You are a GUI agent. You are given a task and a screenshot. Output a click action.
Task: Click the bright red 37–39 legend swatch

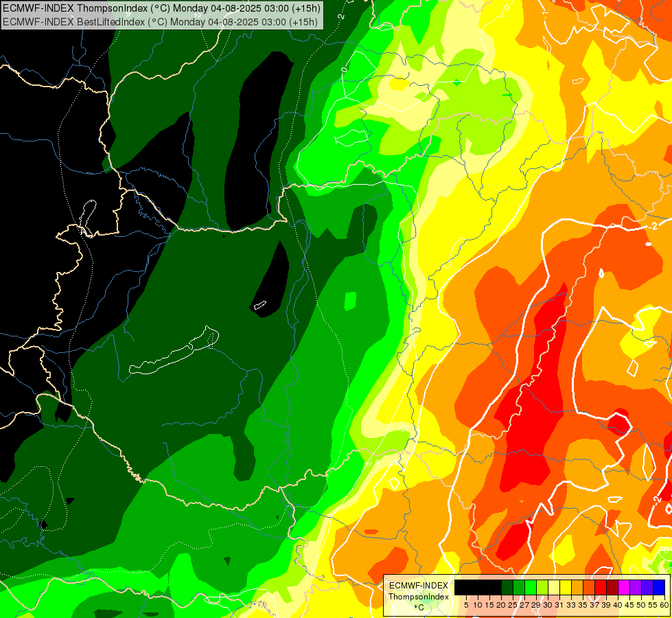point(601,587)
